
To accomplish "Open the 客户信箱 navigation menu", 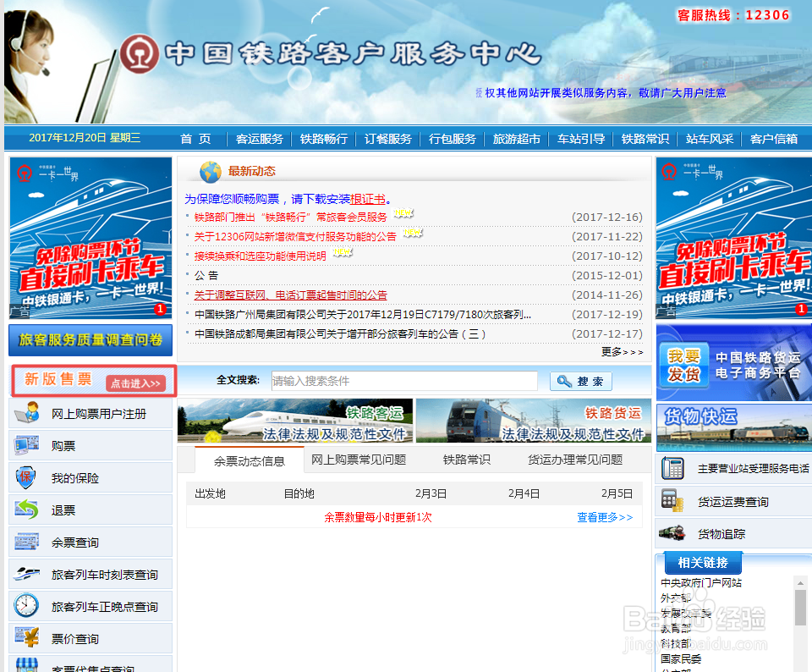I will click(774, 139).
